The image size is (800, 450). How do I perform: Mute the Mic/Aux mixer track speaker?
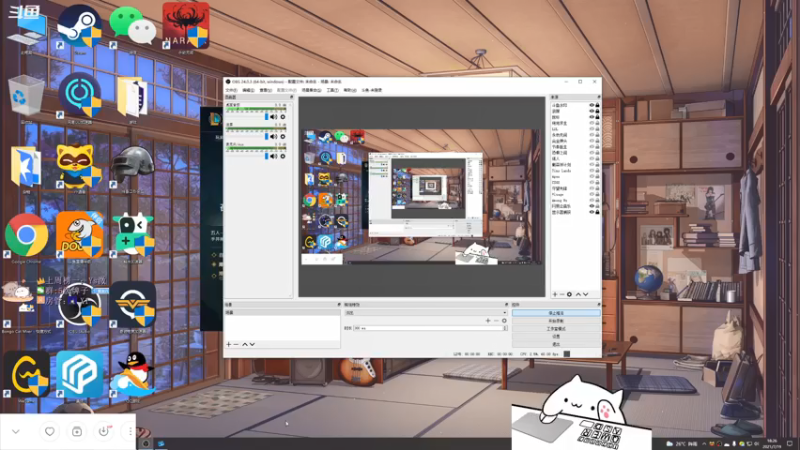point(273,156)
